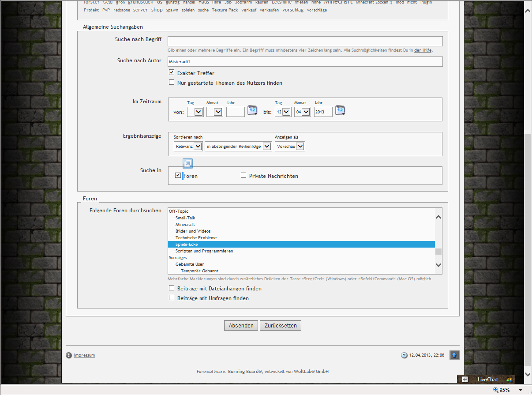Open the Impressum link
The width and height of the screenshot is (532, 395).
(84, 355)
